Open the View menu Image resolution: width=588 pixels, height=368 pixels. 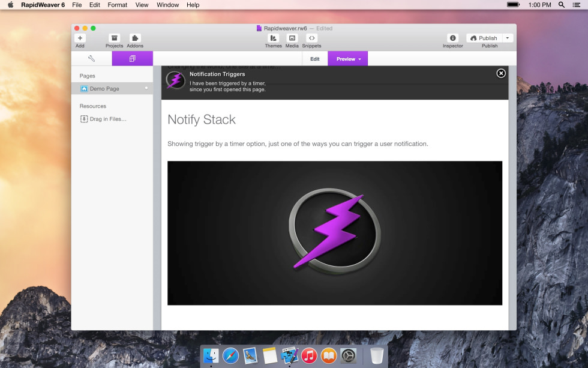[x=142, y=5]
